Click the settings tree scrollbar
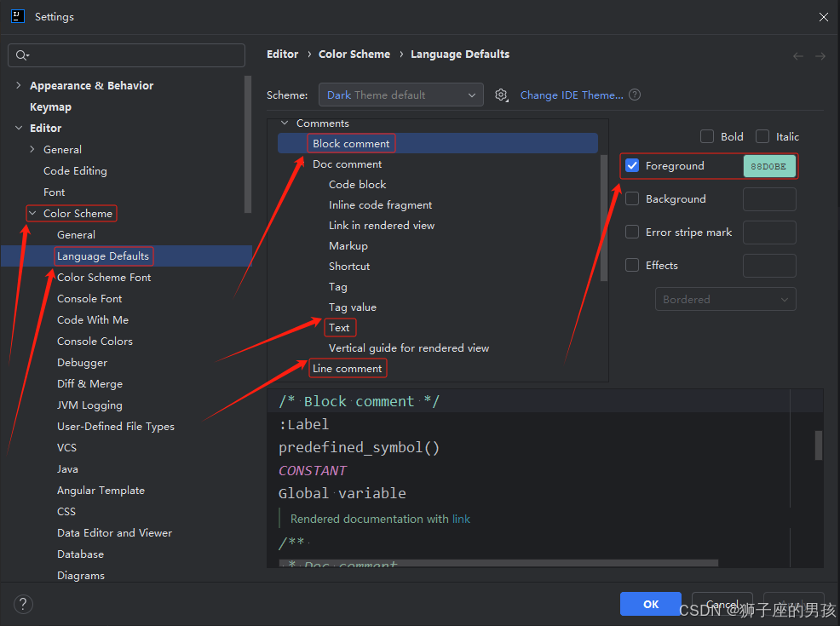Image resolution: width=840 pixels, height=626 pixels. pyautogui.click(x=248, y=145)
